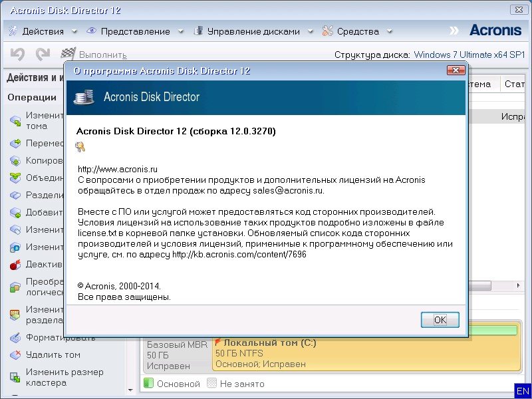Image resolution: width=532 pixels, height=399 pixels.
Task: Click the horizontal scrollbar thumb behind the dialog
Action: (479, 286)
